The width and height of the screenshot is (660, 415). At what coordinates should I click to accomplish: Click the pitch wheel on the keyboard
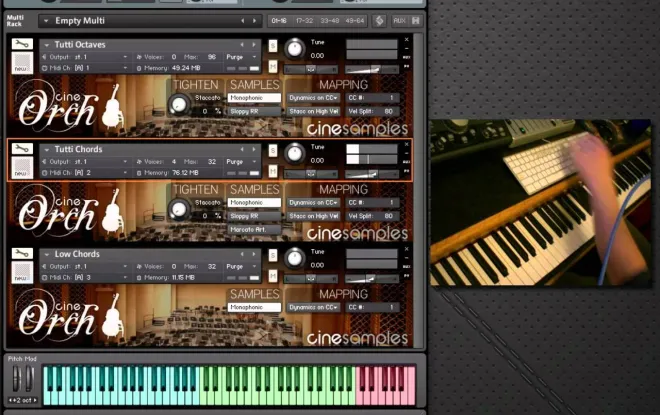[x=16, y=378]
